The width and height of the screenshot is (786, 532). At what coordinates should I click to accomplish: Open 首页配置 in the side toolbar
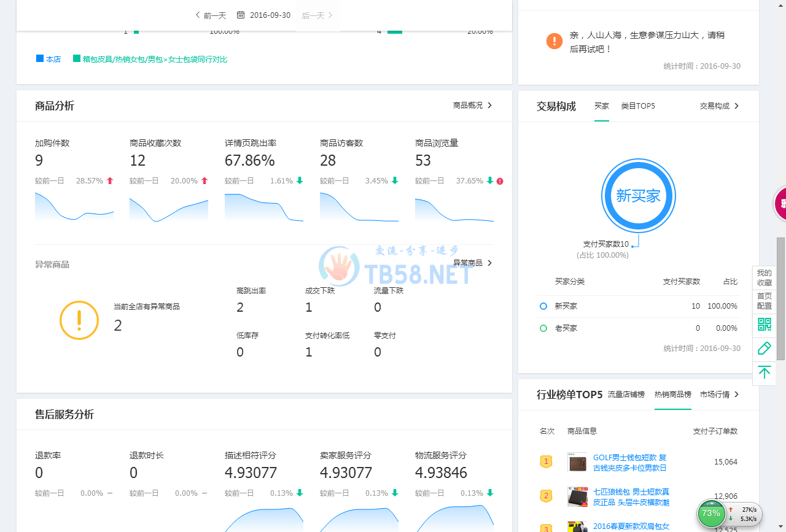point(765,301)
